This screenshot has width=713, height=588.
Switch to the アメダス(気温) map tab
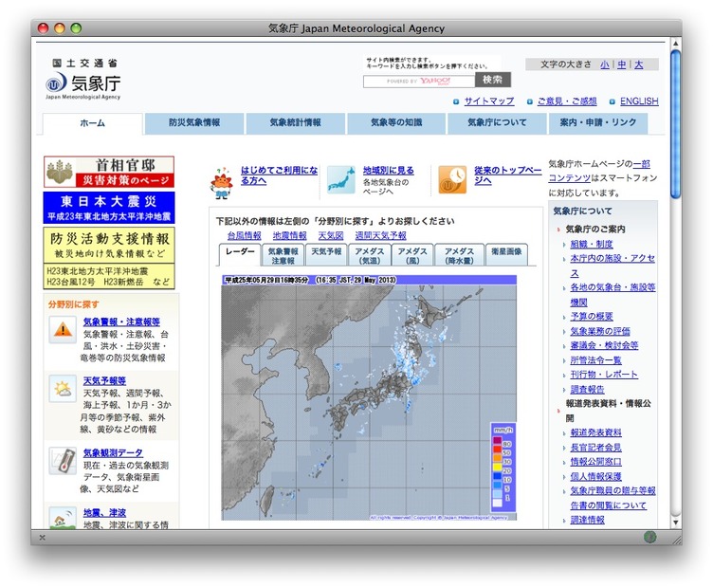(370, 255)
